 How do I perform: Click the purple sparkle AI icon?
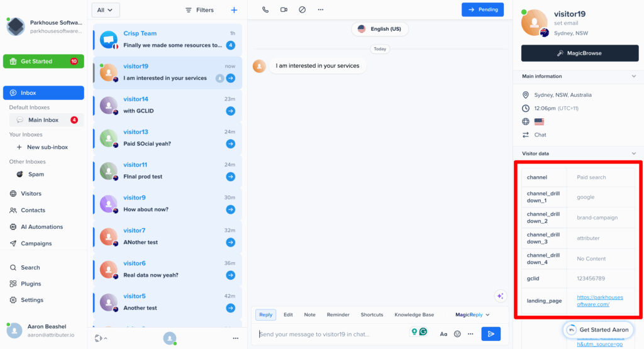point(501,296)
